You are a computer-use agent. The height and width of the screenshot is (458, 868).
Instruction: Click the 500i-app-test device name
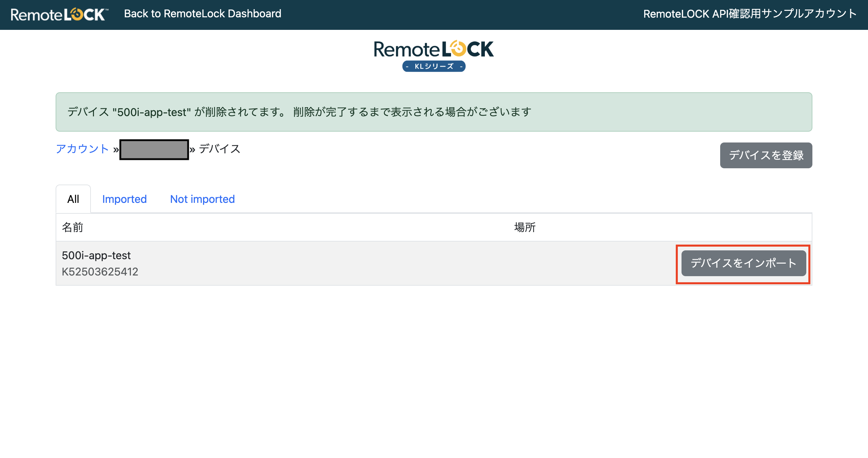(x=96, y=255)
